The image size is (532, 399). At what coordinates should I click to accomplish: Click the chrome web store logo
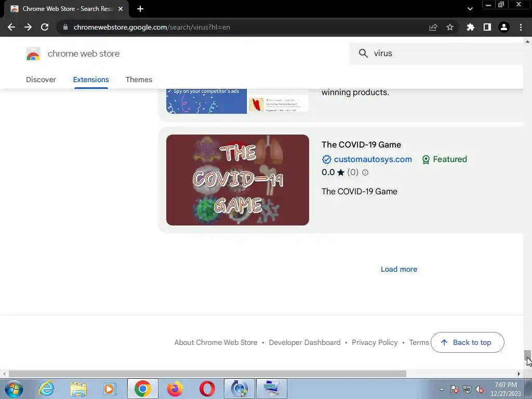pos(33,54)
